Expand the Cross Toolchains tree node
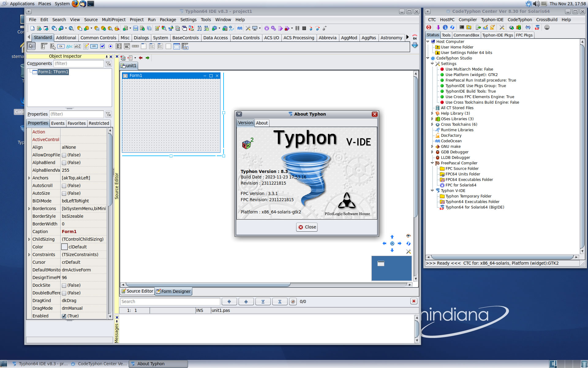The width and height of the screenshot is (588, 368). pyautogui.click(x=432, y=125)
